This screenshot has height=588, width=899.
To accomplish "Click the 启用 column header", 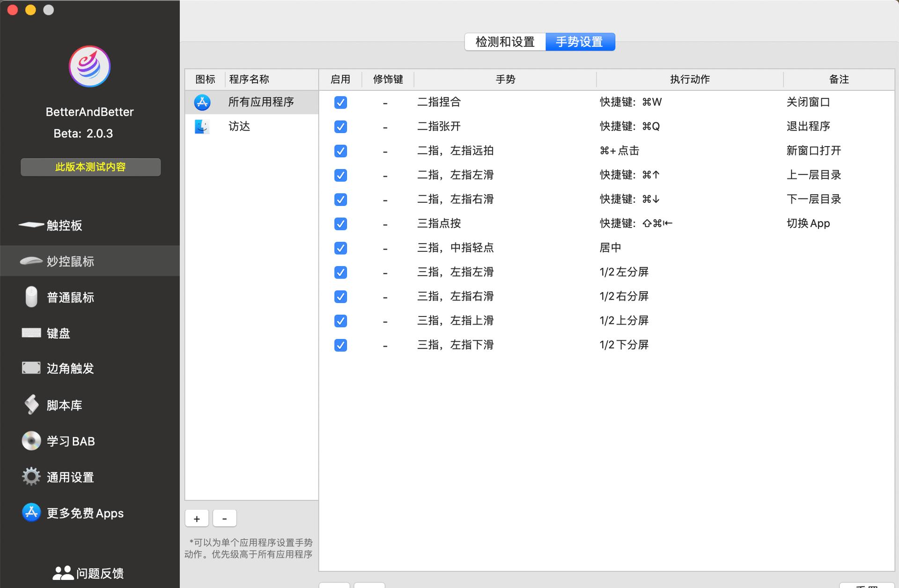I will coord(340,79).
